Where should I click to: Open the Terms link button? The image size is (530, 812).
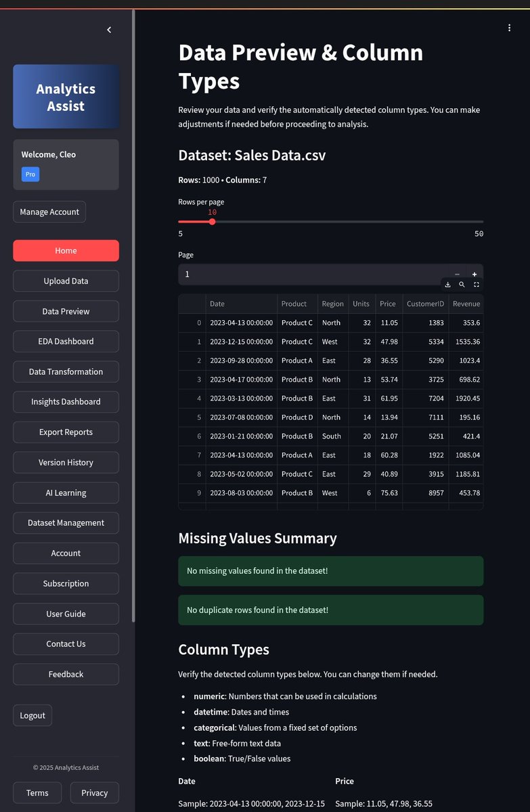pyautogui.click(x=37, y=793)
